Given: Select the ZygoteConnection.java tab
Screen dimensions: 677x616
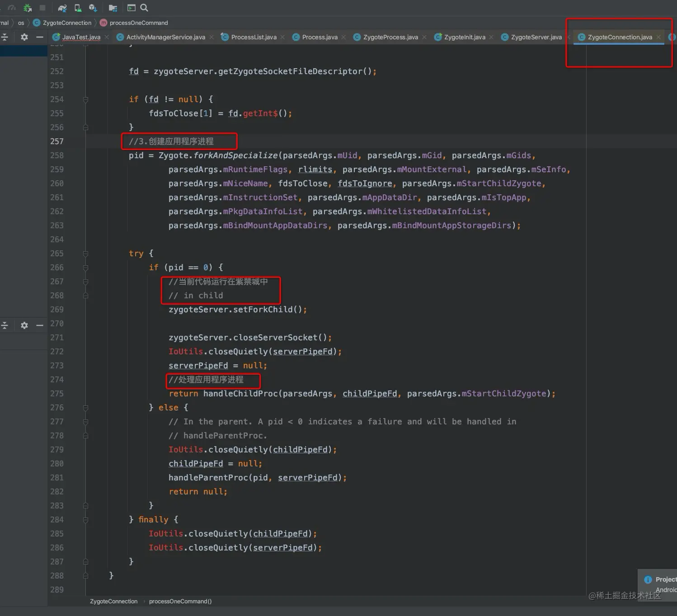Looking at the screenshot, I should (x=620, y=37).
